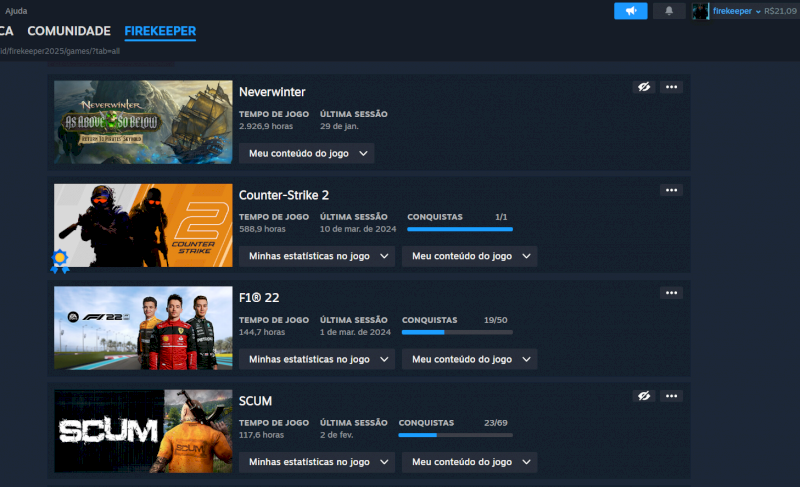Open the notifications bell
Image resolution: width=800 pixels, height=487 pixels.
click(669, 11)
